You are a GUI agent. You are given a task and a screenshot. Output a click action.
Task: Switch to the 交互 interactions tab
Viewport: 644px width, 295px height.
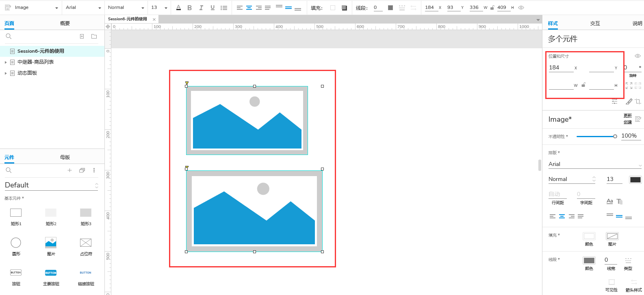pos(595,24)
